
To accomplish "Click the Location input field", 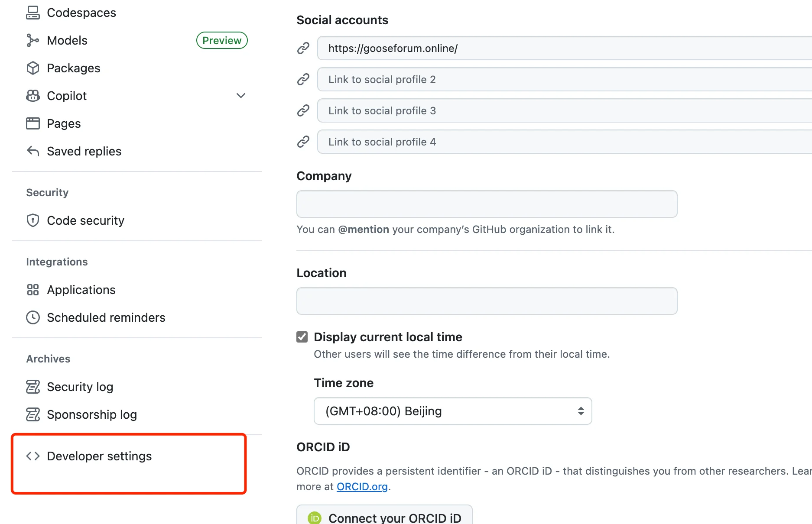I will [x=487, y=301].
